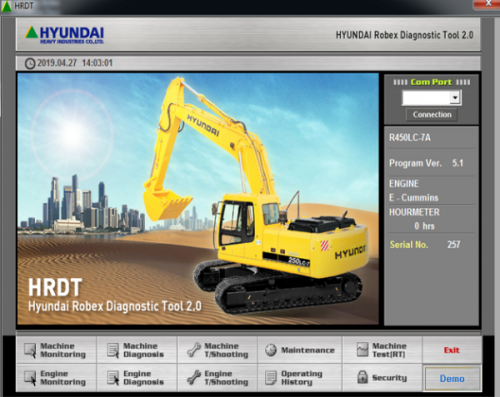Click the Engine Diagnosis document icon
The image size is (500, 397).
click(113, 378)
